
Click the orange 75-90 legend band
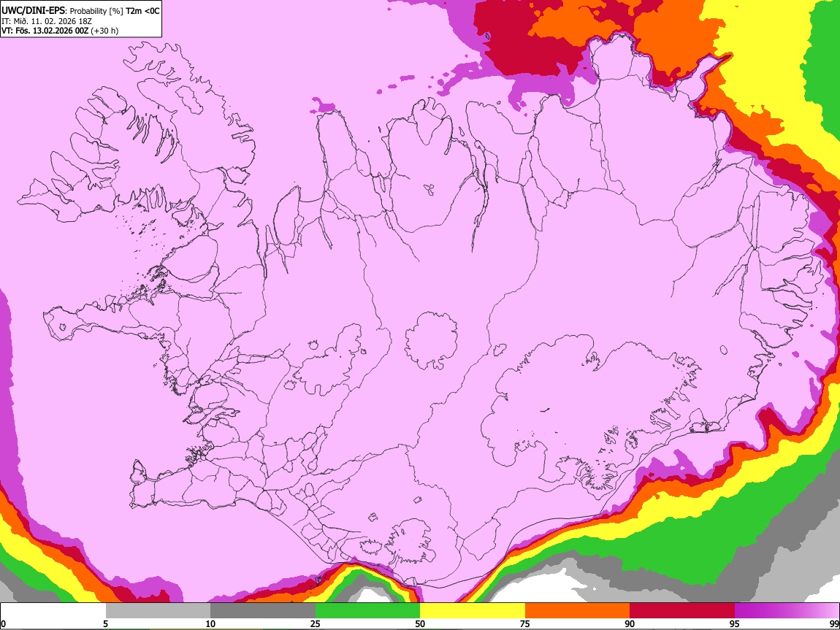(x=577, y=610)
